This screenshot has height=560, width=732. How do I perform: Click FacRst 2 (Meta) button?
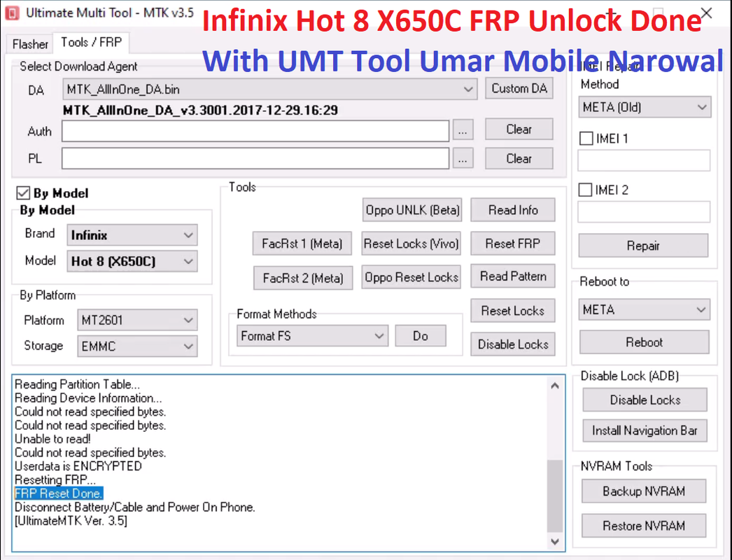(x=303, y=279)
